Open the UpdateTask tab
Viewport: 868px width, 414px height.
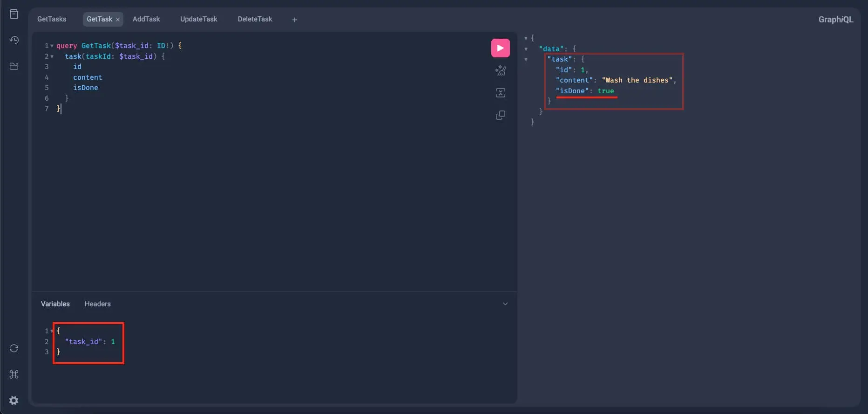point(198,19)
